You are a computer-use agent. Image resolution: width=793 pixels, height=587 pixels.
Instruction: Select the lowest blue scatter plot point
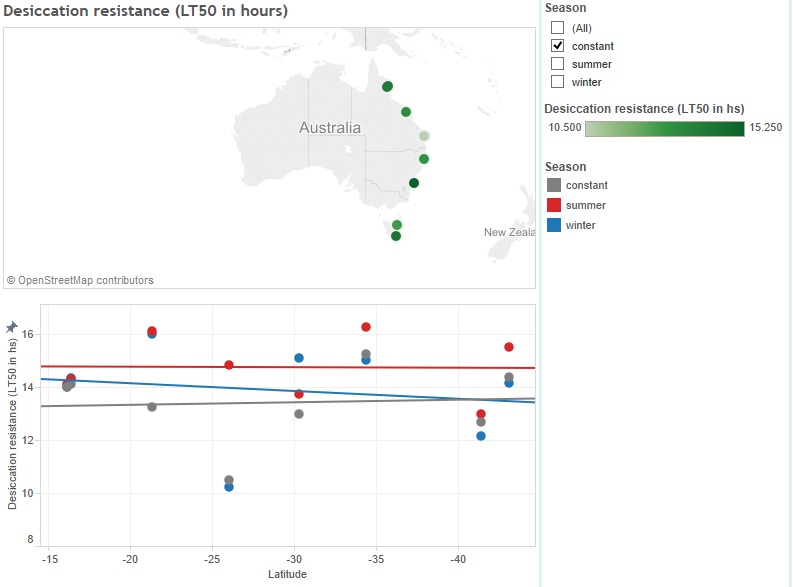pyautogui.click(x=229, y=487)
